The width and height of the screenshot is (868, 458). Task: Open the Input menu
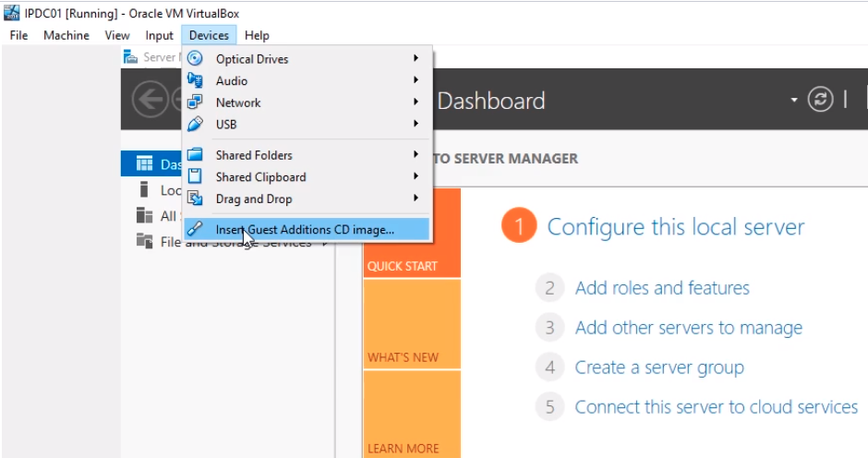[160, 35]
